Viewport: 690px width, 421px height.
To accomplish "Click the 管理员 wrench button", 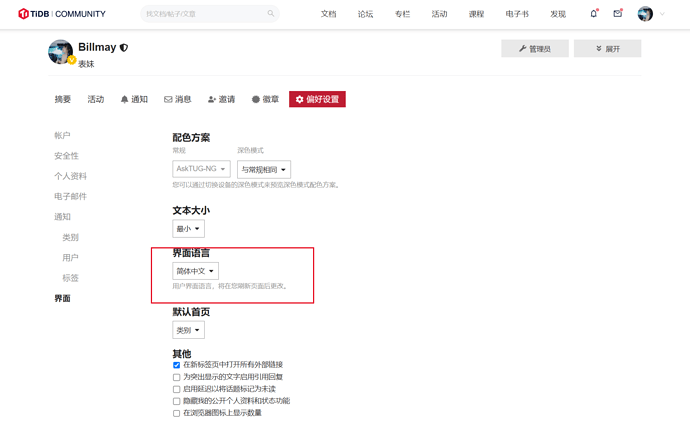I will click(x=535, y=48).
